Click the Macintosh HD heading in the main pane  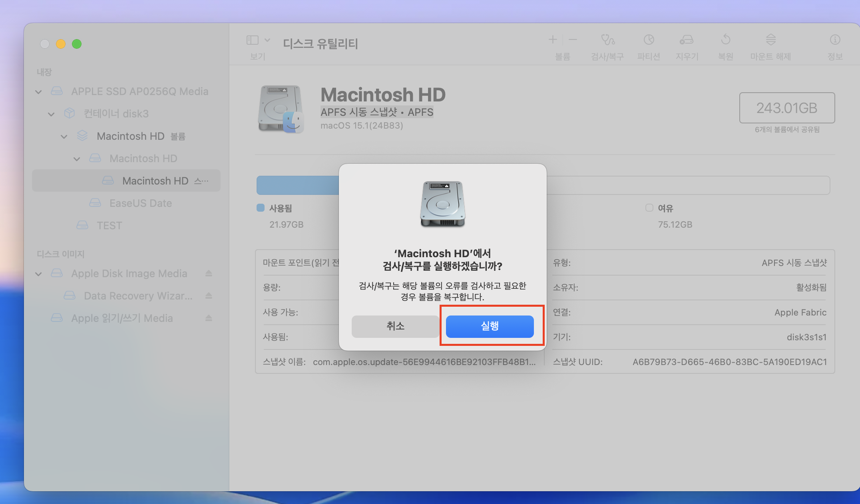(x=383, y=95)
